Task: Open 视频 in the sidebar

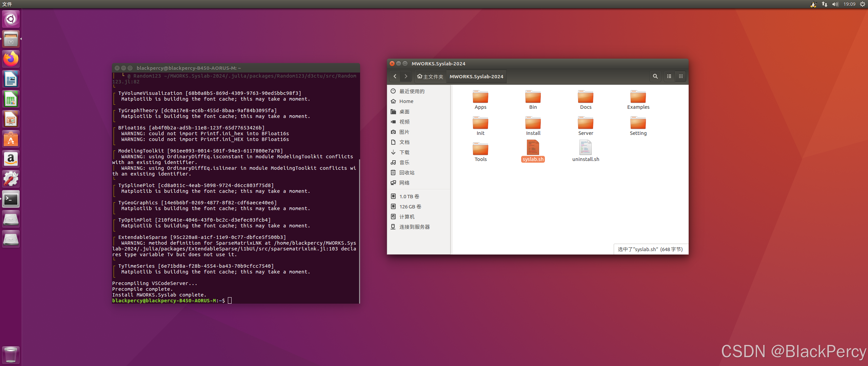Action: click(x=419, y=122)
